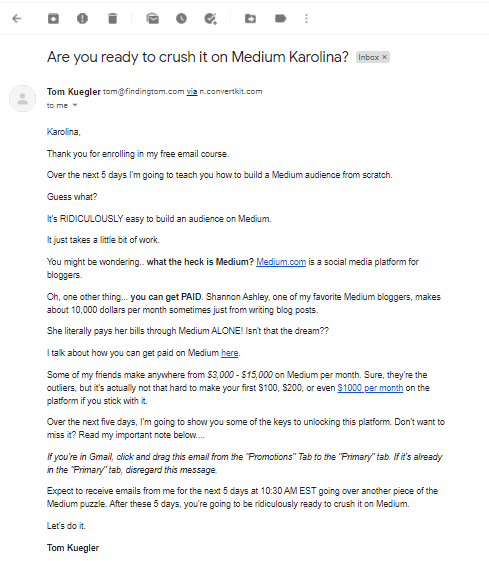
Task: Open labels tag icon
Action: 280,18
